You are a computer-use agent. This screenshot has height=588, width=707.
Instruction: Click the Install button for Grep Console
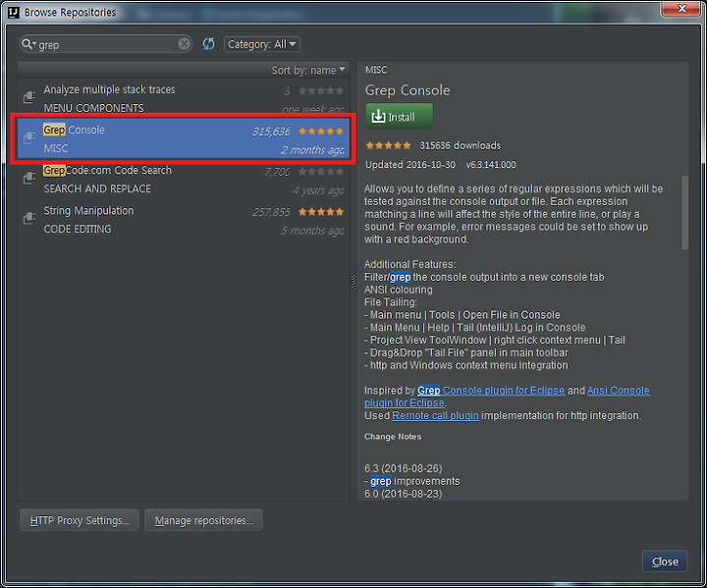[x=399, y=117]
